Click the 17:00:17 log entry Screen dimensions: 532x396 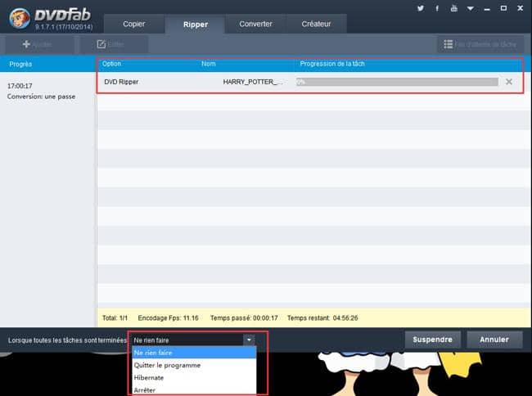[x=20, y=86]
